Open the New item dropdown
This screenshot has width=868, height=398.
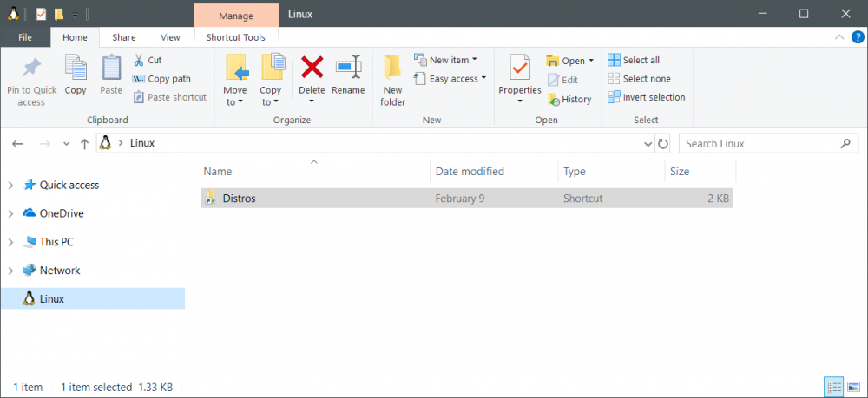pos(445,60)
